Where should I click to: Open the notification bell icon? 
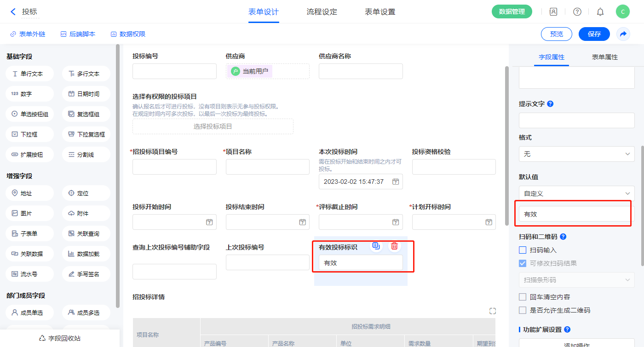tap(600, 12)
